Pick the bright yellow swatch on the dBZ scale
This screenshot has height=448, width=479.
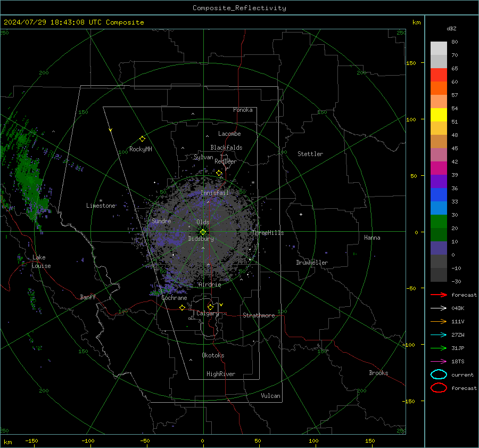click(439, 115)
